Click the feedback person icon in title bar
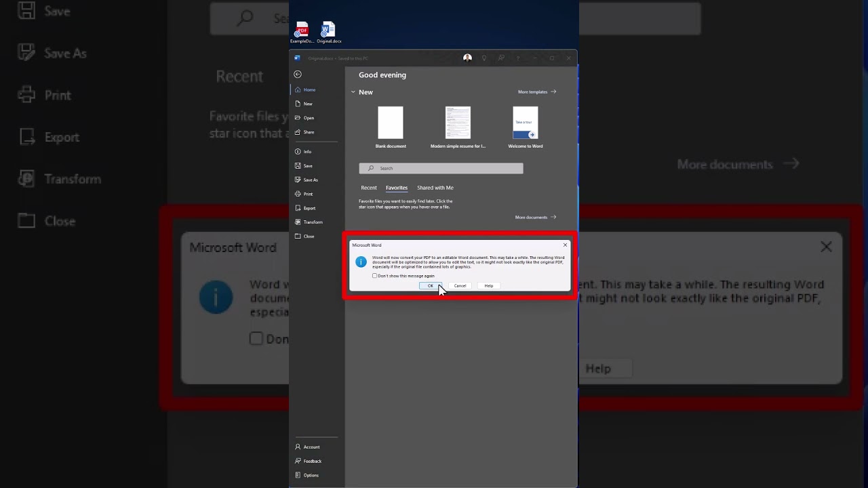 point(501,58)
